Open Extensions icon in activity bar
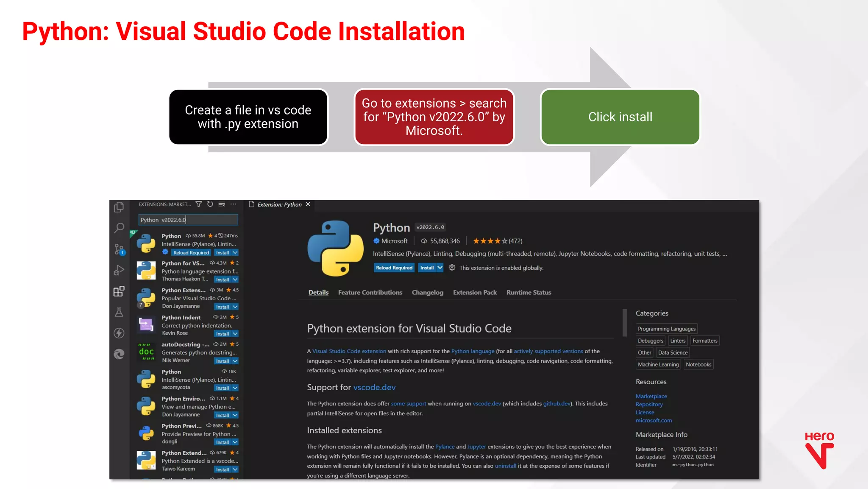The width and height of the screenshot is (868, 489). click(119, 291)
